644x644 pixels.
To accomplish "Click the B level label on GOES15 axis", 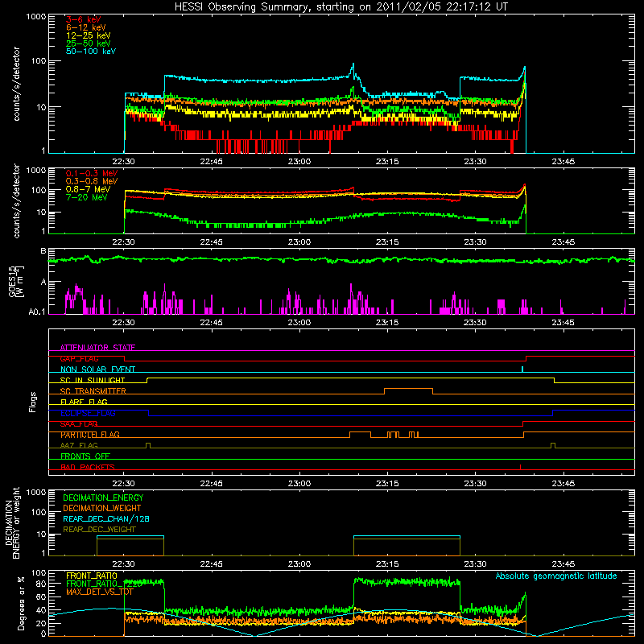I will pos(43,251).
